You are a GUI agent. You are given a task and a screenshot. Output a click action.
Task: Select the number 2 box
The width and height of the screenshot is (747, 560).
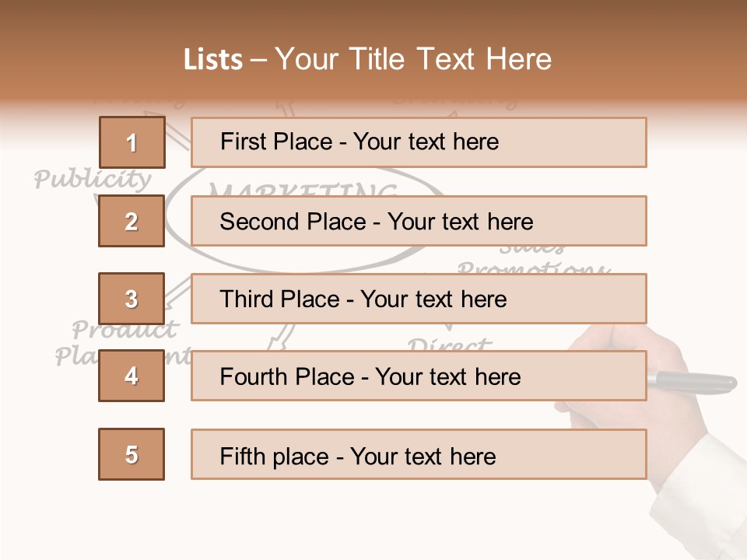point(132,221)
